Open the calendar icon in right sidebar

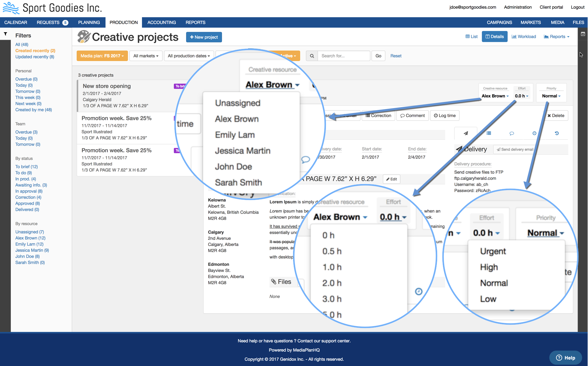tap(583, 34)
